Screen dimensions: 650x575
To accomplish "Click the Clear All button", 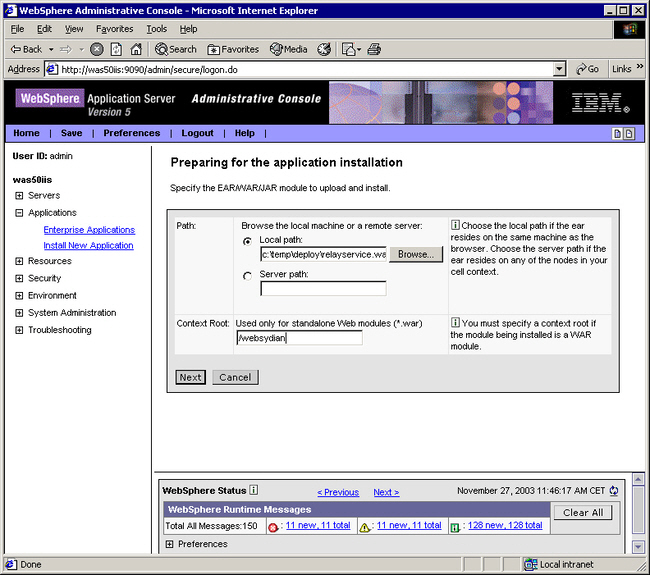I will (583, 512).
